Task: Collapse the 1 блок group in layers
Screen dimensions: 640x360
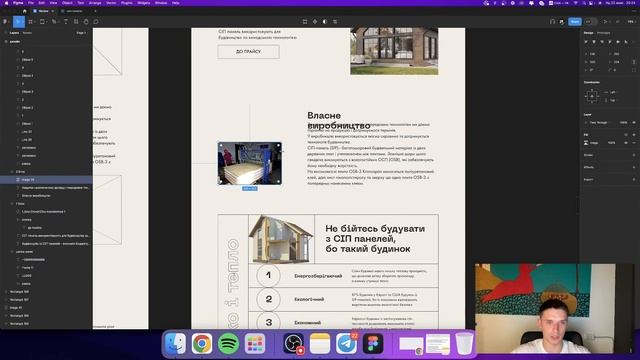Action: coord(12,204)
